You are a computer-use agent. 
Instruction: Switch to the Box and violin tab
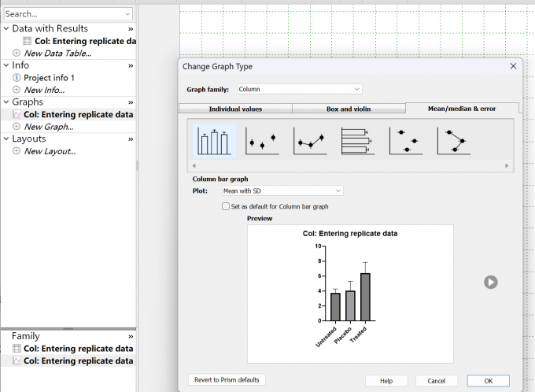(x=349, y=109)
